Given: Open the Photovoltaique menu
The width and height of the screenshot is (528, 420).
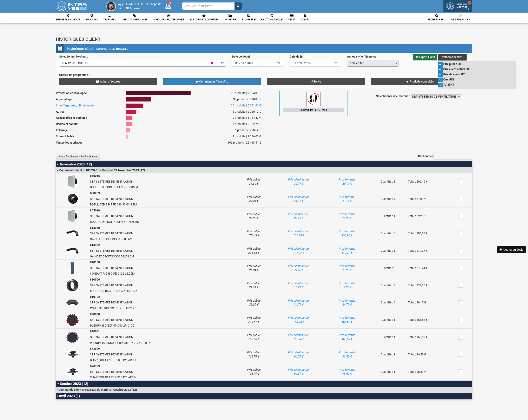Looking at the screenshot, I should (272, 17).
